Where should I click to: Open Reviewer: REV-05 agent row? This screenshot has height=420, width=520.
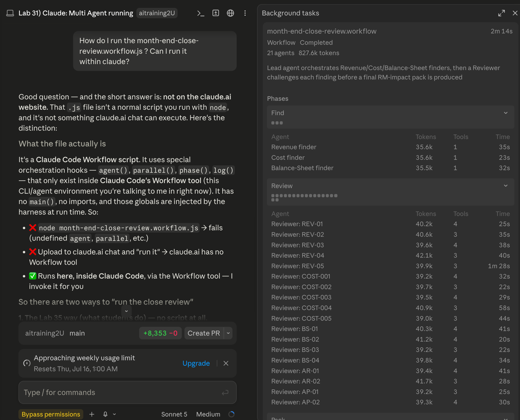390,266
